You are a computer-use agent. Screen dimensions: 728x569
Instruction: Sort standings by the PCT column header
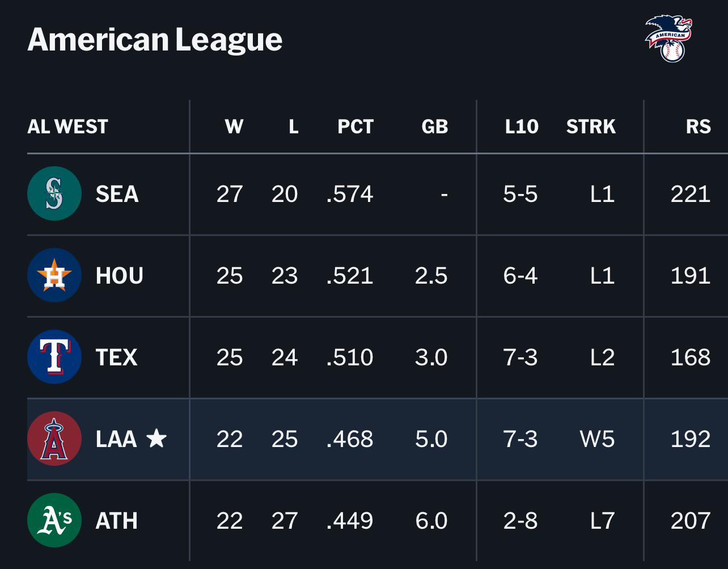355,126
